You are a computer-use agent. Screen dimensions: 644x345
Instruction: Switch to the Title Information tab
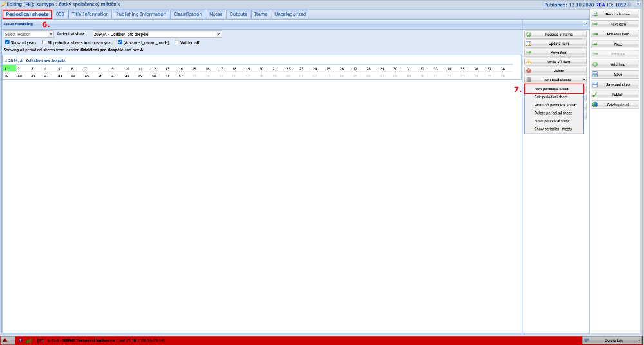tap(90, 14)
